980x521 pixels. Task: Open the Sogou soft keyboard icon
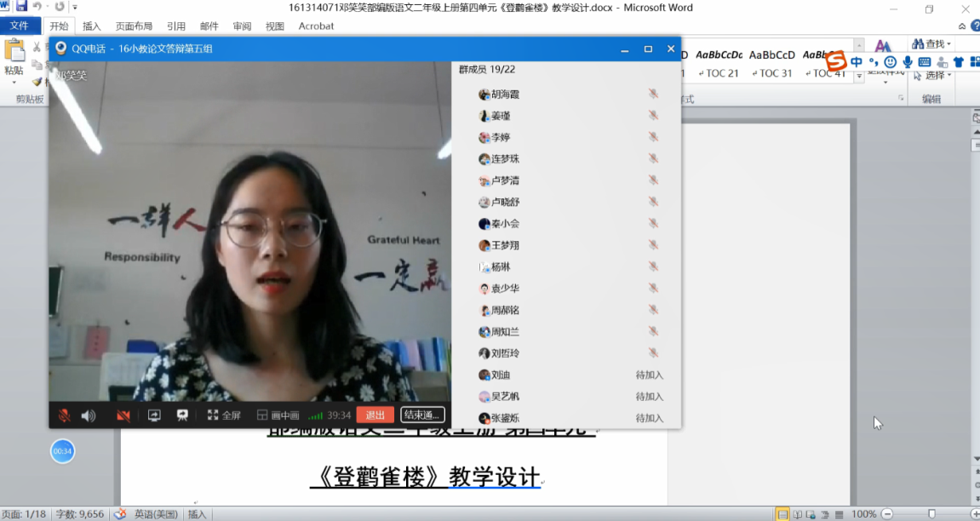924,62
